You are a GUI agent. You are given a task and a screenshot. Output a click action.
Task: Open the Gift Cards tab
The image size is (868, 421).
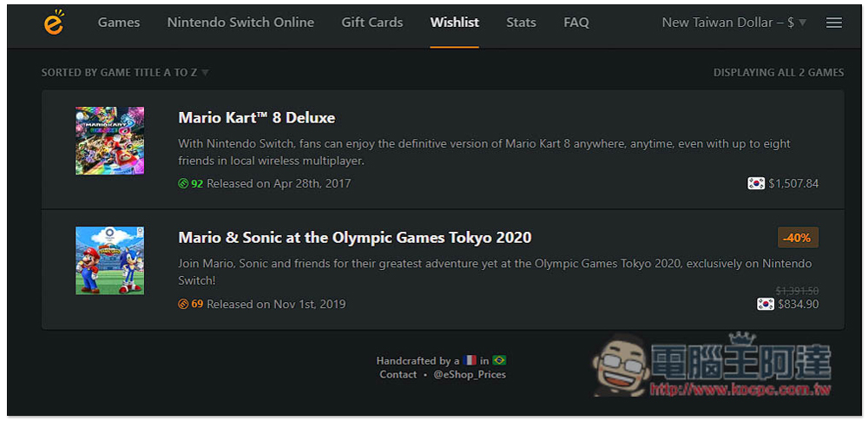coord(372,23)
